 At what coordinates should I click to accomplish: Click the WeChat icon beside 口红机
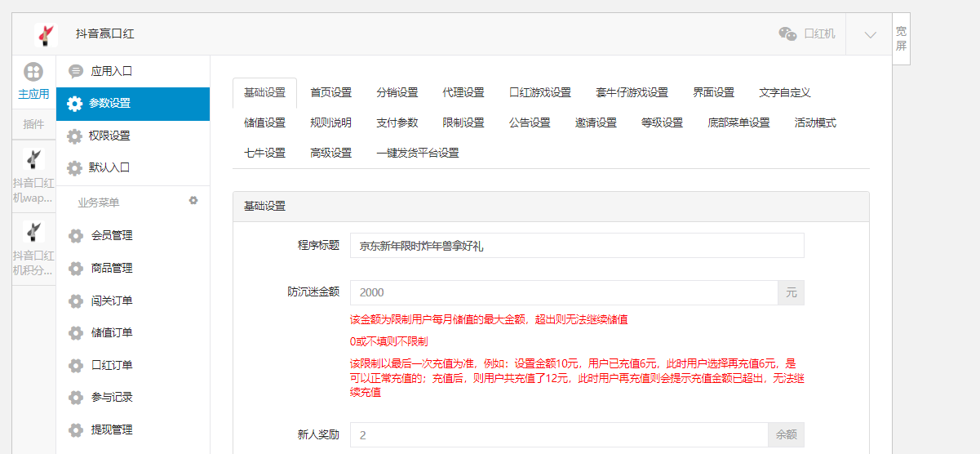(787, 34)
